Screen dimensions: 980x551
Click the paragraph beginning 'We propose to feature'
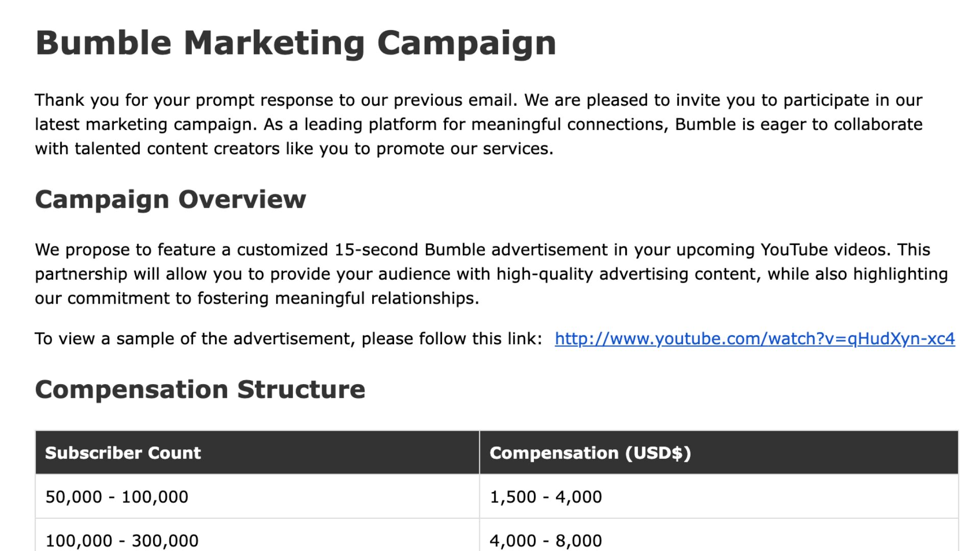492,274
